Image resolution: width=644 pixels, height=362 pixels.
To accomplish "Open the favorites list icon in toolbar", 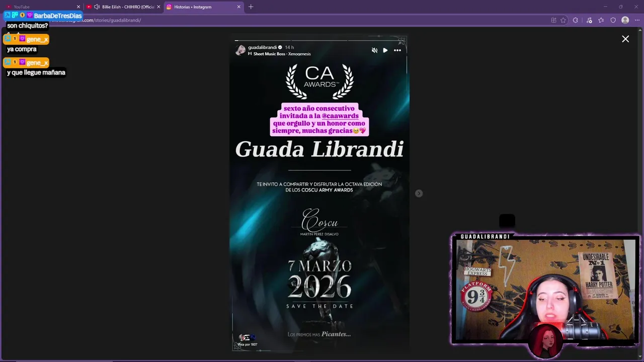I will click(x=601, y=20).
